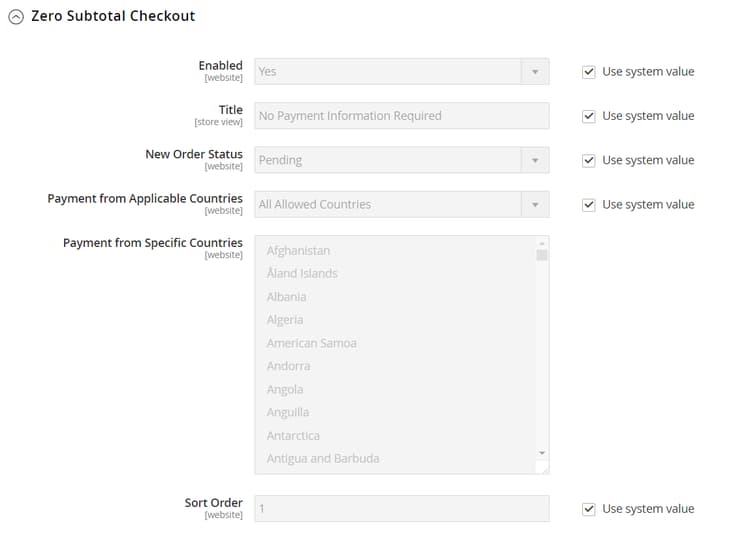Viewport: 750px width, 535px height.
Task: Toggle Use system value for Sort Order
Action: click(x=589, y=509)
